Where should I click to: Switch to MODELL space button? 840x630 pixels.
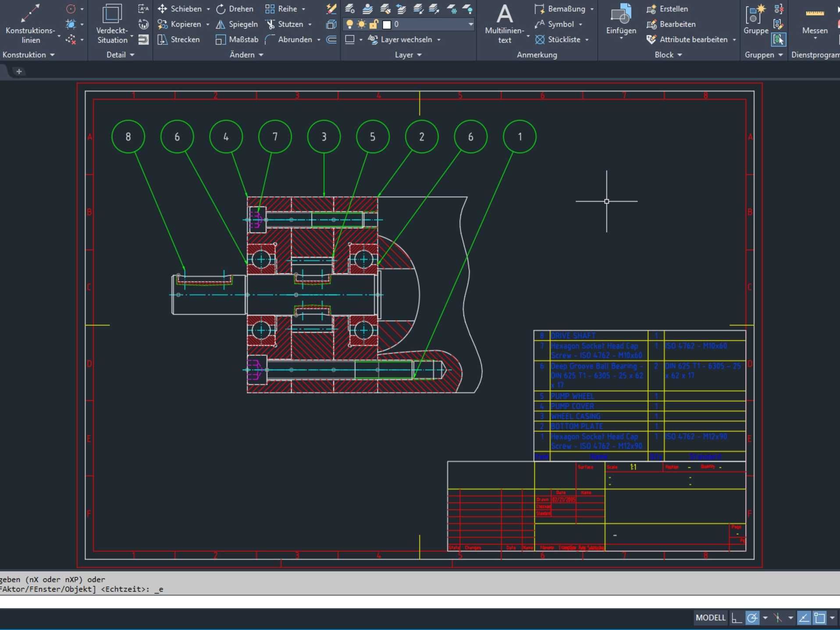point(710,618)
